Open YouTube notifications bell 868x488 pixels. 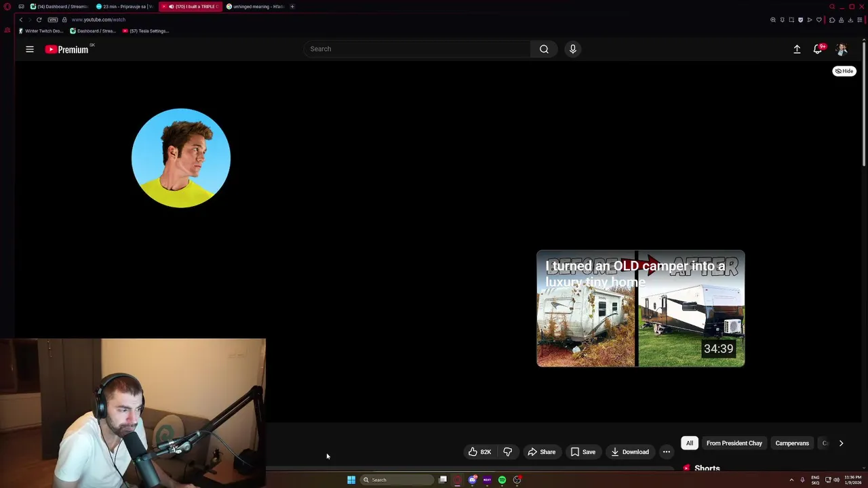click(x=818, y=49)
